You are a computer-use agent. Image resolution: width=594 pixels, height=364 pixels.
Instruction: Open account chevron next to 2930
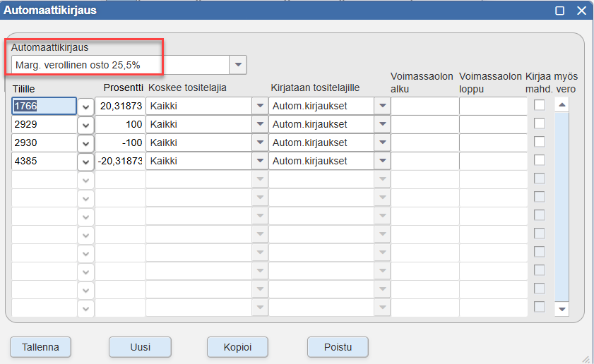[85, 143]
